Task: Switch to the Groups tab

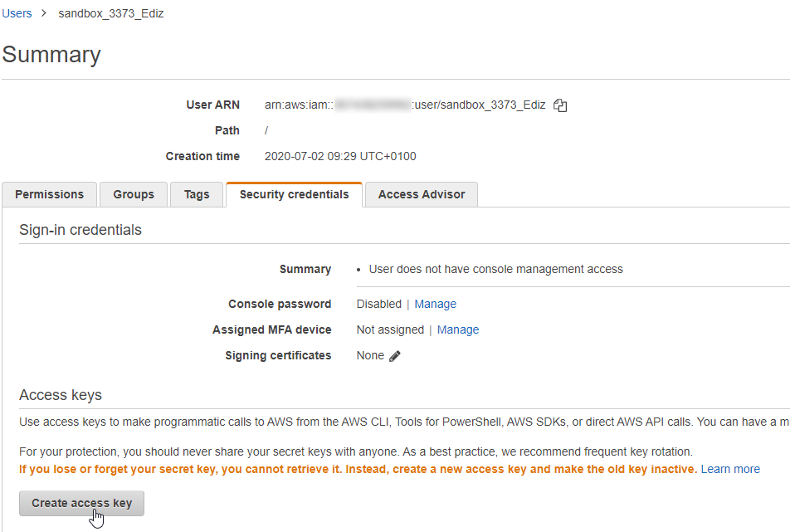Action: [x=134, y=194]
